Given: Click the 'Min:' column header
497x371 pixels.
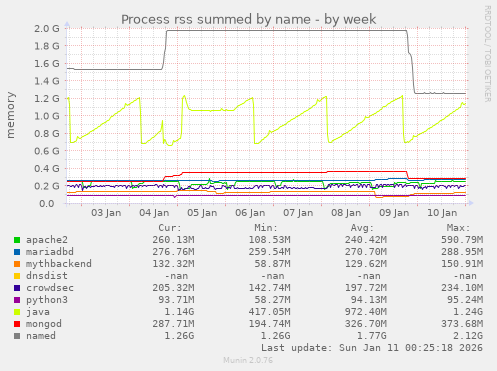Looking at the screenshot, I should click(x=266, y=228).
